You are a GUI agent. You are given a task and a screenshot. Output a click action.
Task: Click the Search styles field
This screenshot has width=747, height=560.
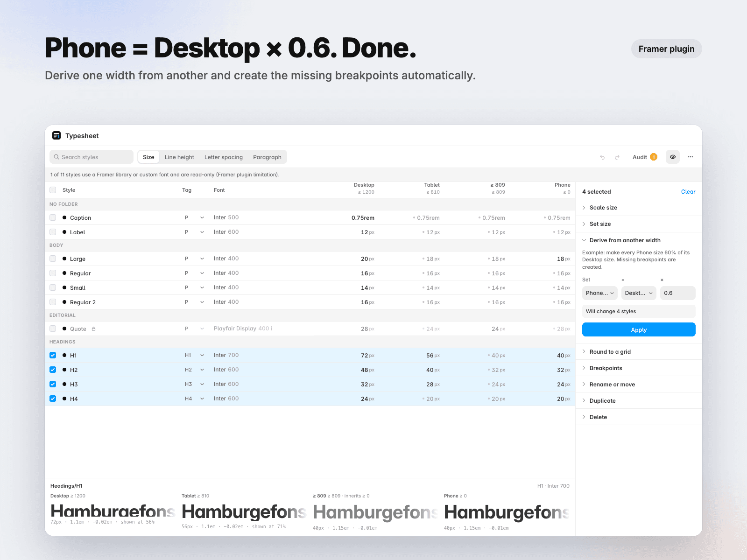[92, 157]
